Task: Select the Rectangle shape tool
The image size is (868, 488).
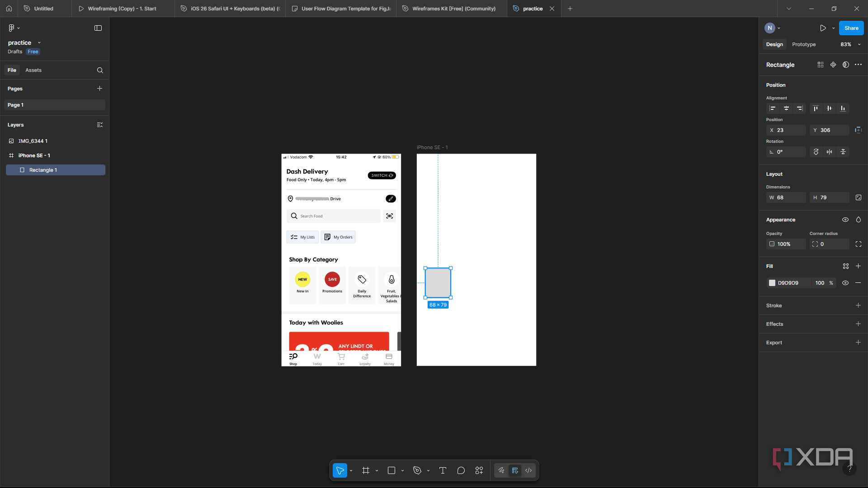Action: [x=392, y=470]
